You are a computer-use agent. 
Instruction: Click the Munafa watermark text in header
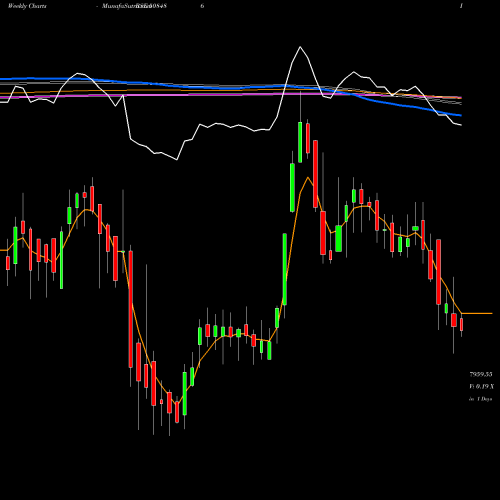[x=134, y=6]
